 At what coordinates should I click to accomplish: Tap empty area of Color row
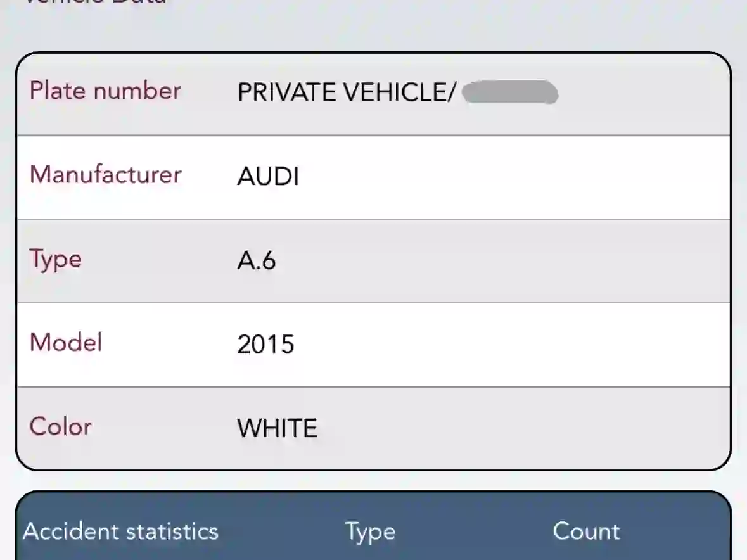(524, 428)
